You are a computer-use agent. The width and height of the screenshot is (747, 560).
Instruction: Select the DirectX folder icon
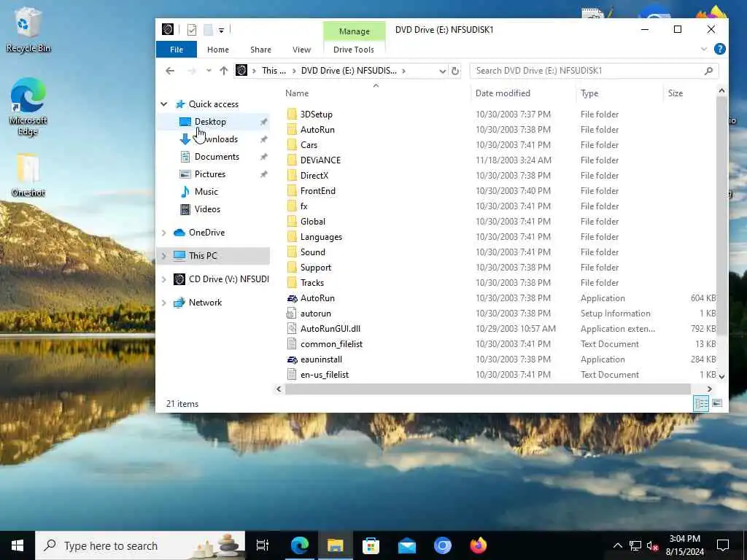pos(292,176)
